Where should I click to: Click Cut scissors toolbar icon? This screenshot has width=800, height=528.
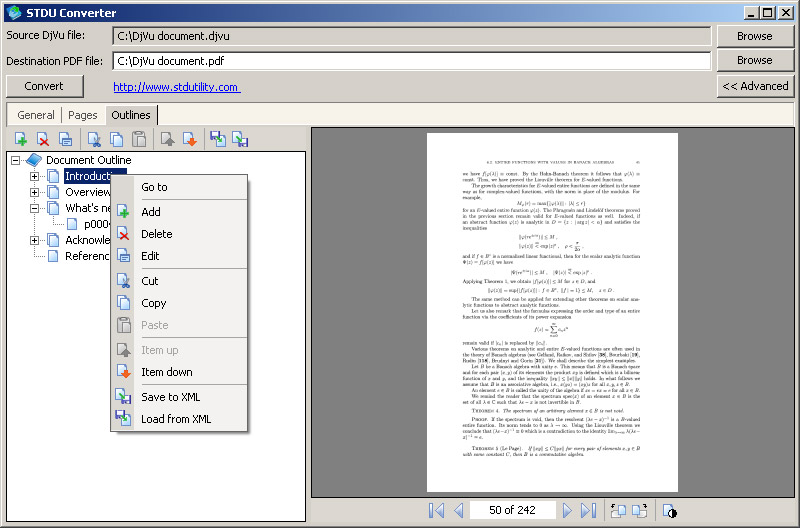pos(94,139)
